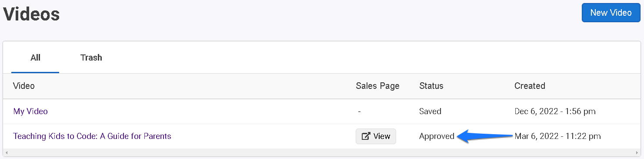
Task: Click the Video column header
Action: tap(24, 86)
